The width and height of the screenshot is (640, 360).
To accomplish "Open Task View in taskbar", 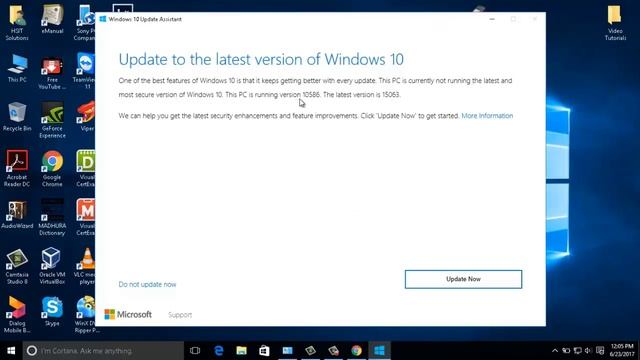I will click(x=195, y=351).
